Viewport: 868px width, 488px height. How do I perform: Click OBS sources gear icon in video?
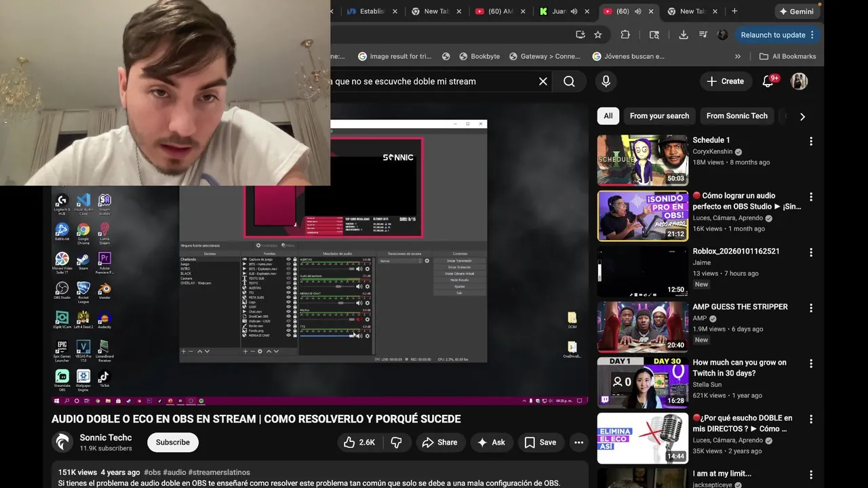click(260, 351)
